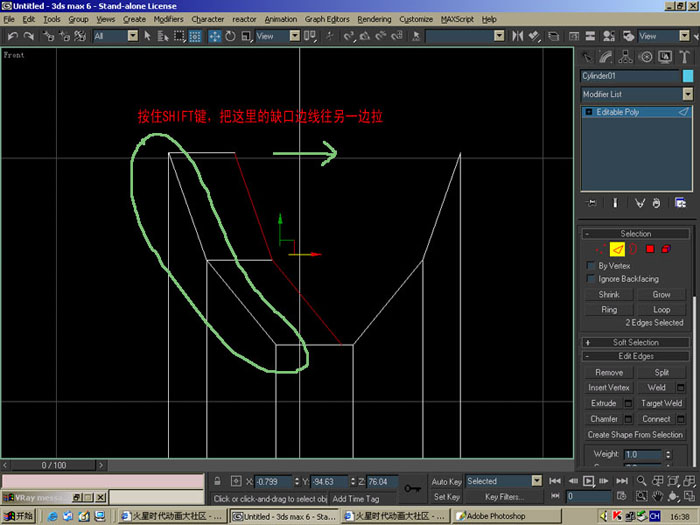
Task: Select the Select and Move tool
Action: tap(215, 36)
